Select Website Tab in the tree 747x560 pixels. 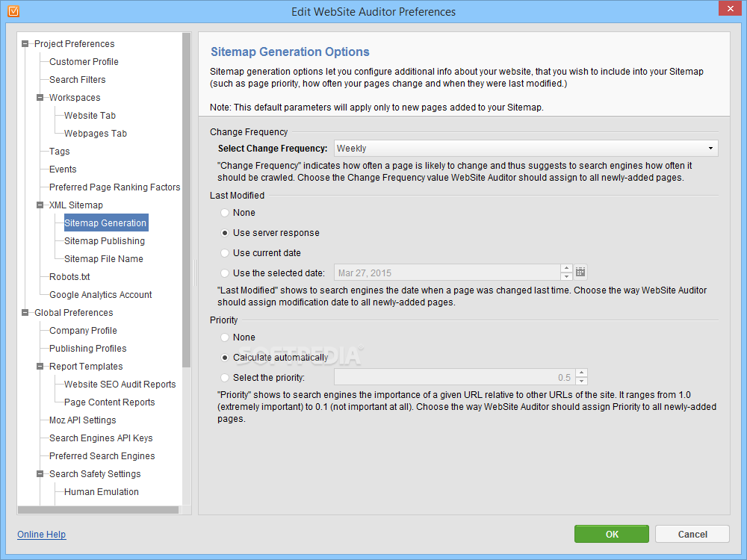pyautogui.click(x=90, y=116)
